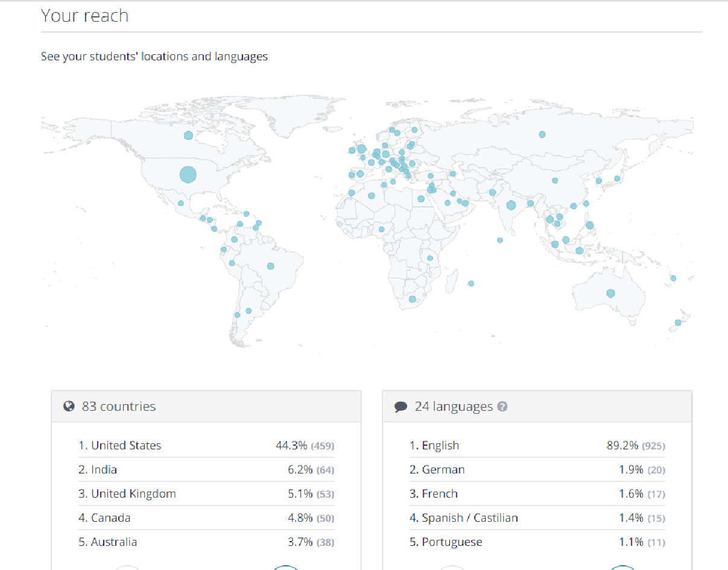Click the '6.2% (64)' value
Viewport: 728px width, 570px height.
click(311, 470)
